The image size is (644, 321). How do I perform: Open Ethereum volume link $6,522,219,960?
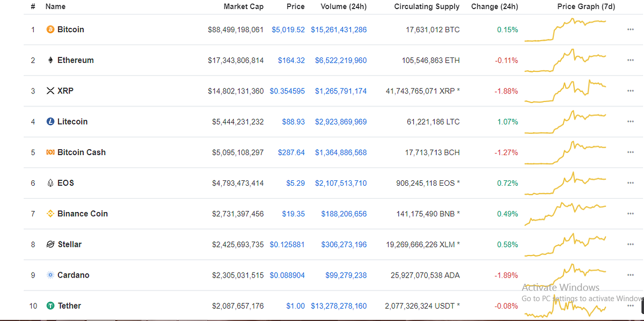pyautogui.click(x=341, y=60)
